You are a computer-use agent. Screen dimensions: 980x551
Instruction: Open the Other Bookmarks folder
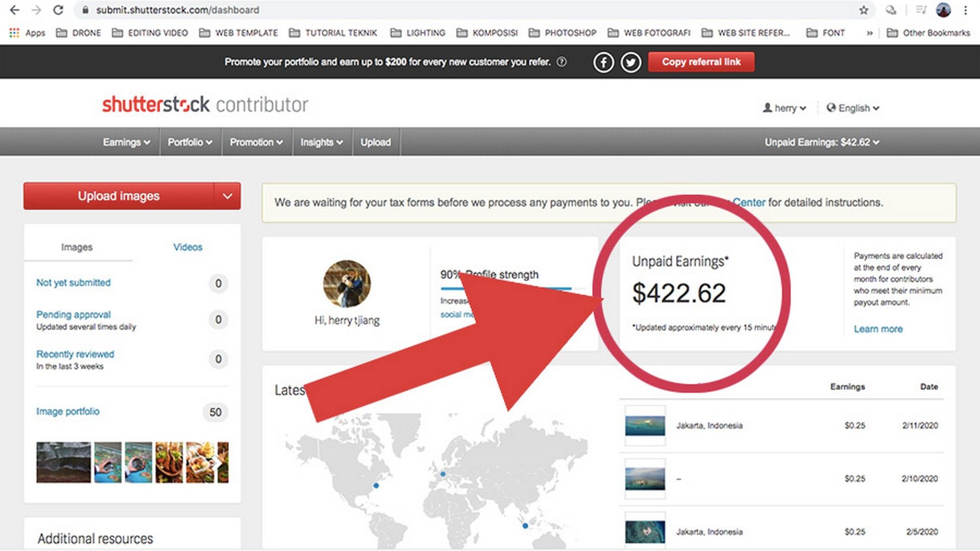point(928,33)
